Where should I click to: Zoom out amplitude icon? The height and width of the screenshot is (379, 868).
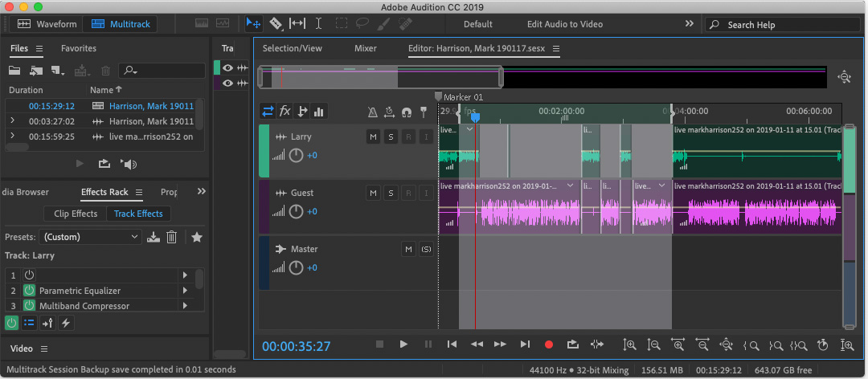click(653, 344)
